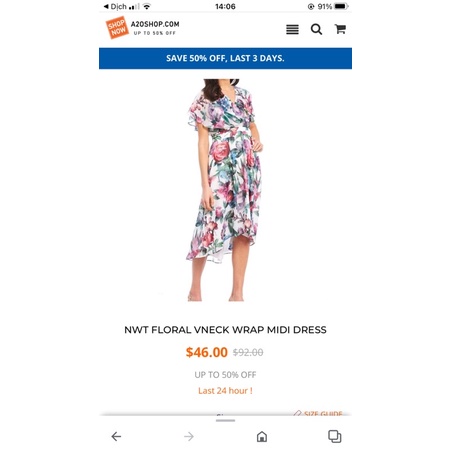Tap the Up To 50% Off label
This screenshot has width=450, height=450.
[225, 375]
